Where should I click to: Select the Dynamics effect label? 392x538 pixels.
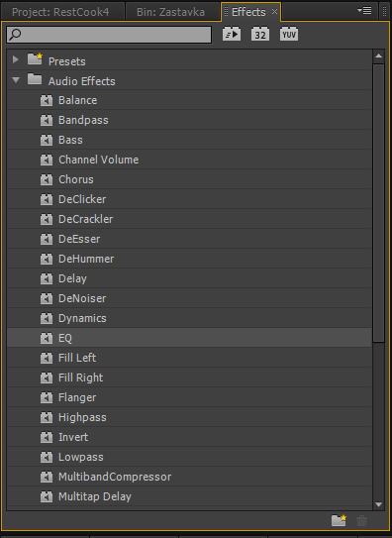point(82,319)
